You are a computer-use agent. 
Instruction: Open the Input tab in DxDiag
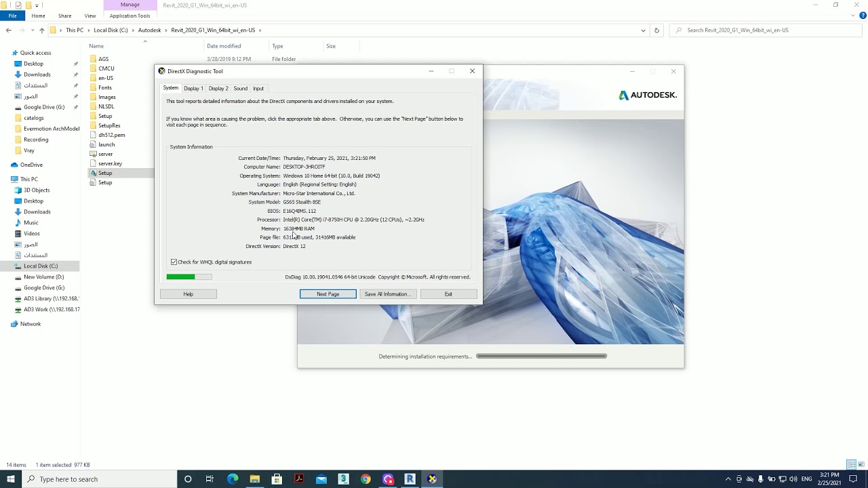(258, 88)
